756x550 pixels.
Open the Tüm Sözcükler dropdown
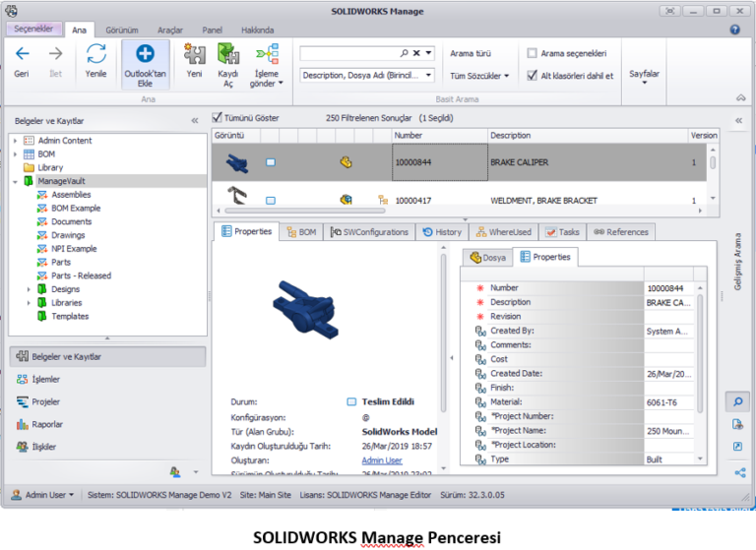tap(479, 76)
